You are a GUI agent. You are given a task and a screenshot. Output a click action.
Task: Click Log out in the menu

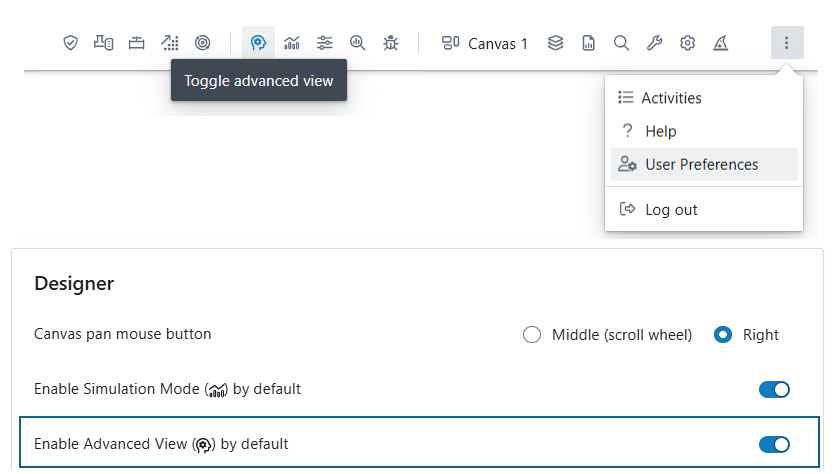671,210
